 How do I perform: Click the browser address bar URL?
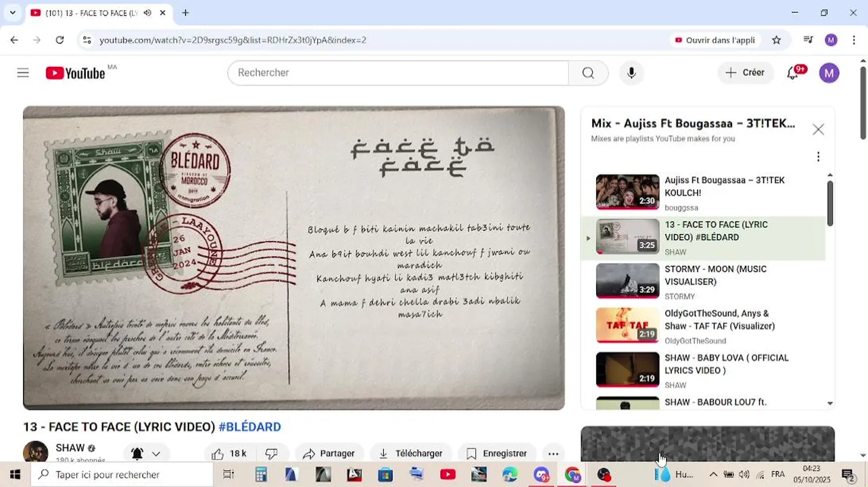click(233, 40)
